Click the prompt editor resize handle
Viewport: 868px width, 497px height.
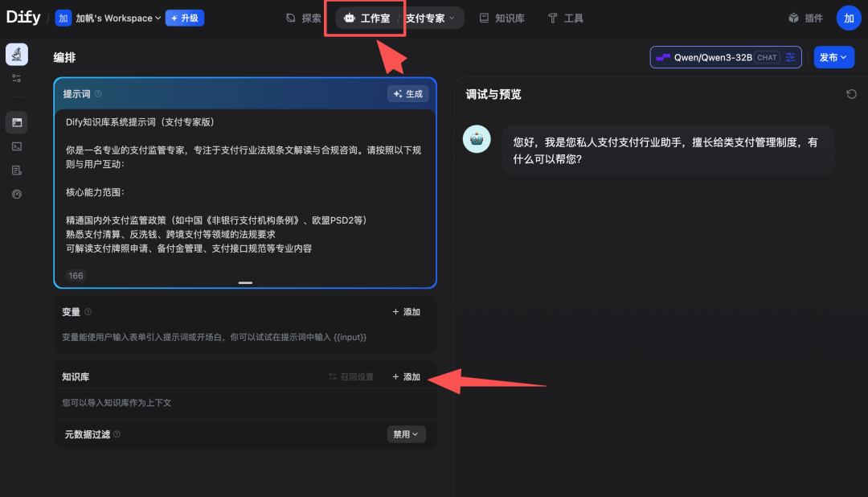pyautogui.click(x=245, y=282)
